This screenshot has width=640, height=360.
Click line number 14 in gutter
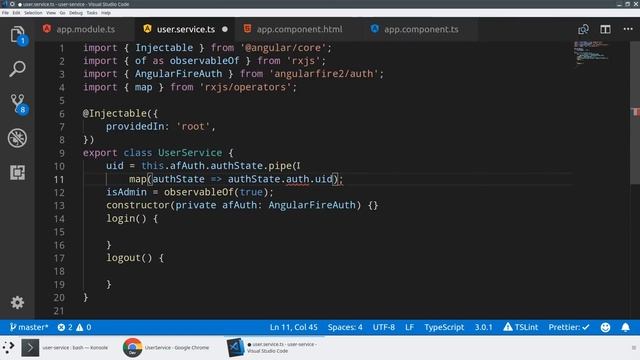coord(59,219)
